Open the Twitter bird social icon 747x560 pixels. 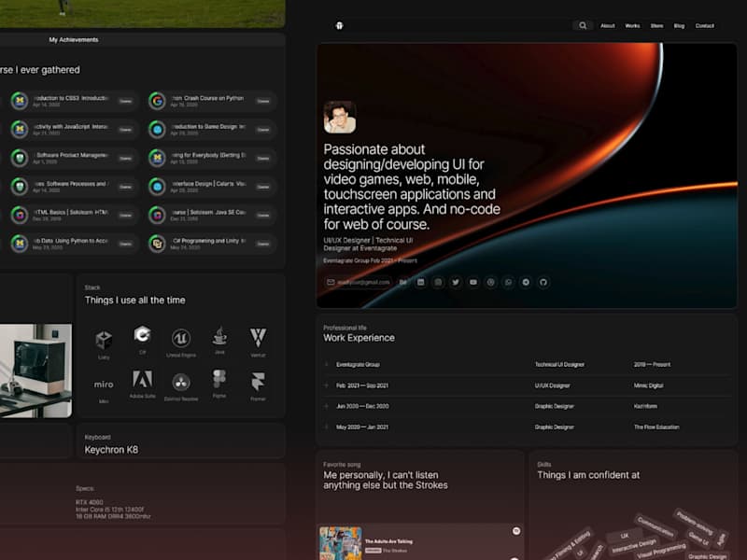coord(456,283)
